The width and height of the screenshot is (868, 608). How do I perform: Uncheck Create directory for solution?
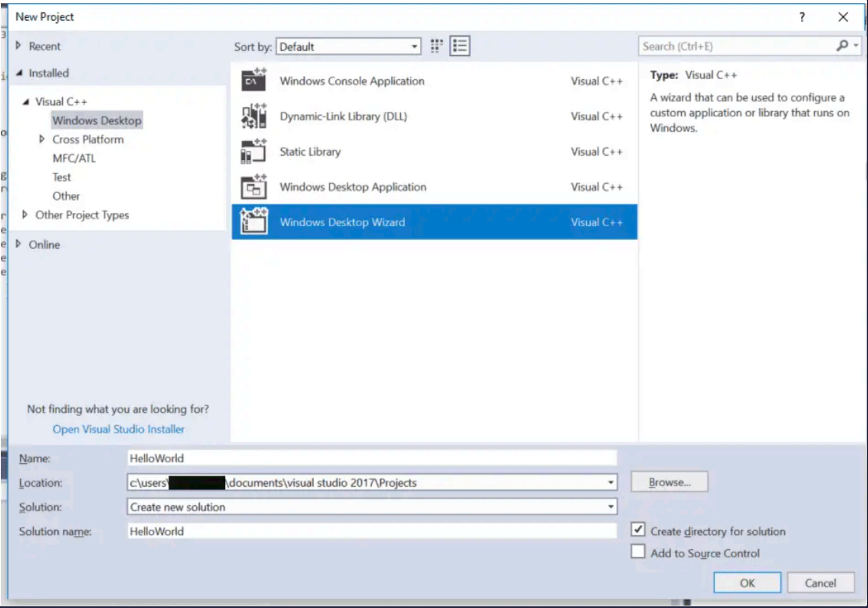coord(638,530)
